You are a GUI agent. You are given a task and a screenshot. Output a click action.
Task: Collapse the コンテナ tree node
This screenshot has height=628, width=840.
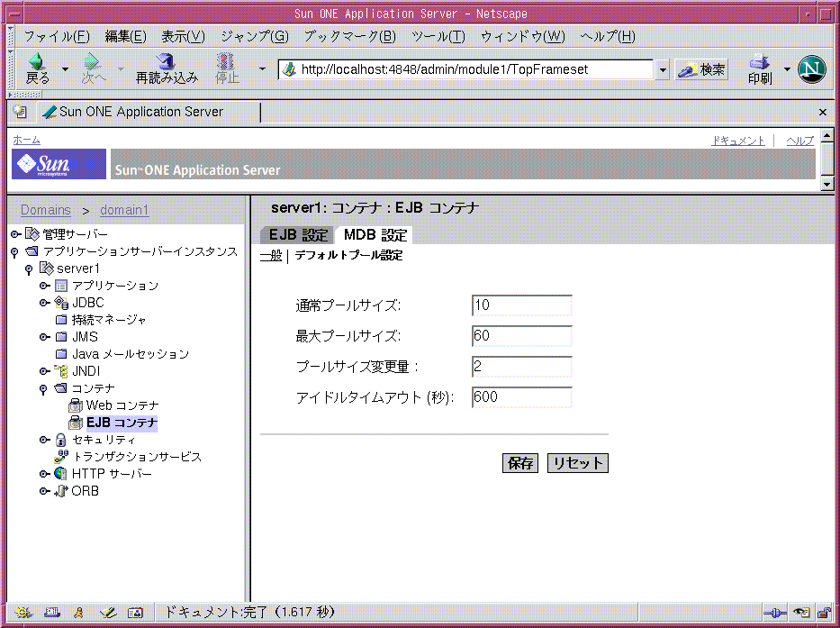(43, 389)
